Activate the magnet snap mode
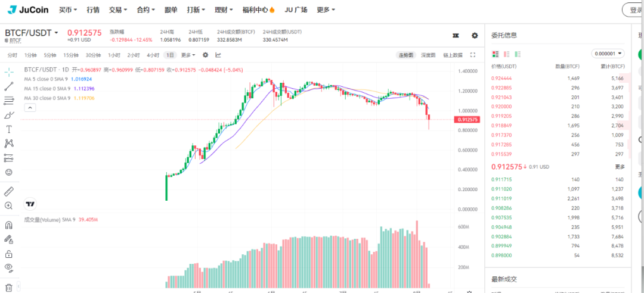Viewport: 644px width, 293px height. click(9, 225)
